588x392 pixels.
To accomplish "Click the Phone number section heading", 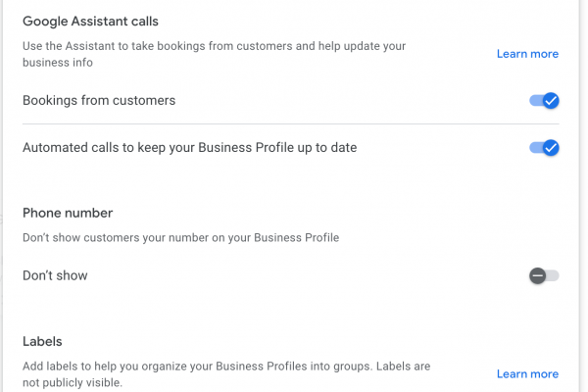I will pyautogui.click(x=68, y=213).
